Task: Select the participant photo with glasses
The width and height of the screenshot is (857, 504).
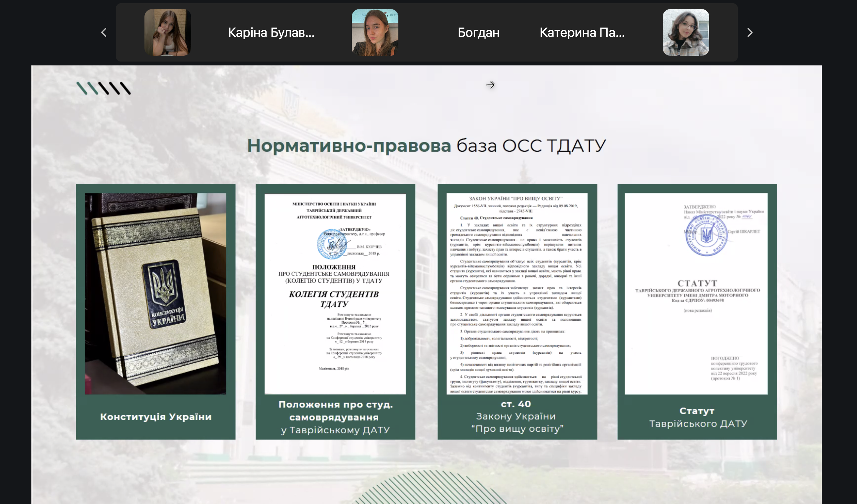Action: [x=686, y=33]
